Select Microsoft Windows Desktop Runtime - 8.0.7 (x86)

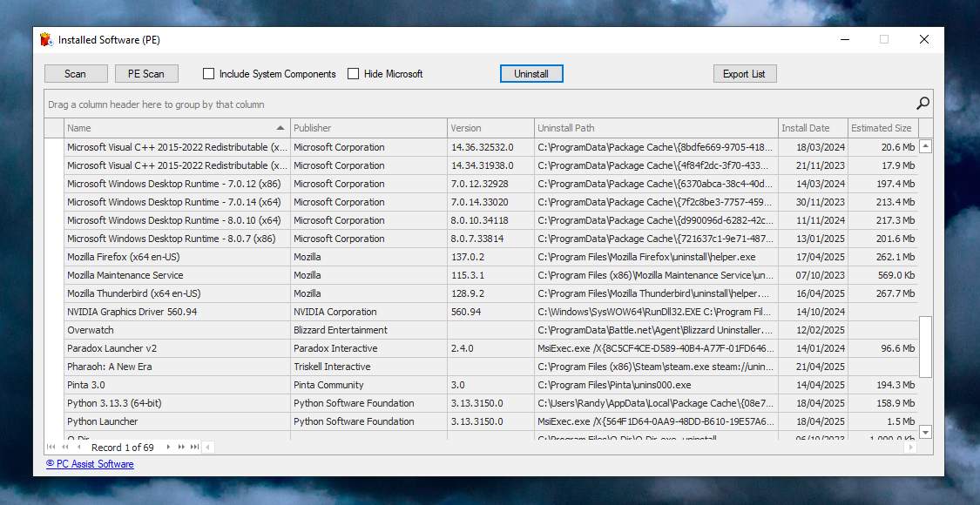tap(491, 239)
